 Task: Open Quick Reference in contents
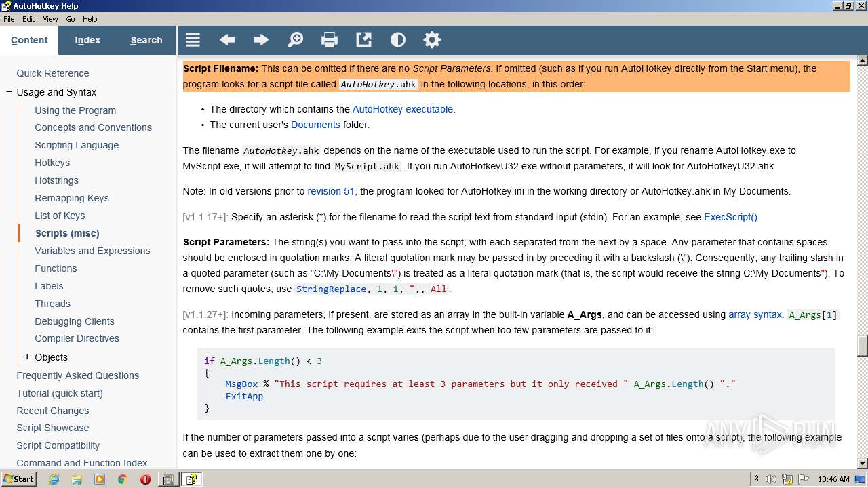(53, 73)
